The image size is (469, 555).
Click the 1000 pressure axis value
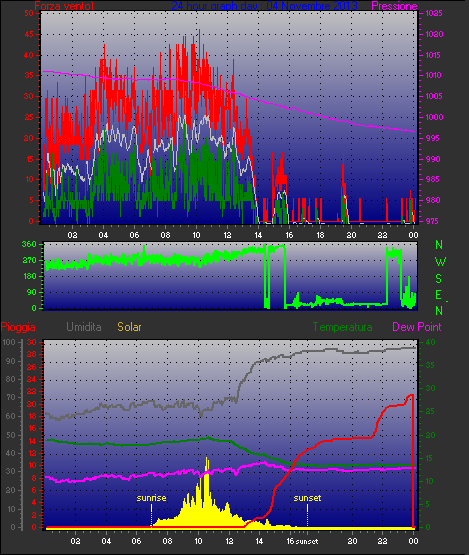coord(434,117)
